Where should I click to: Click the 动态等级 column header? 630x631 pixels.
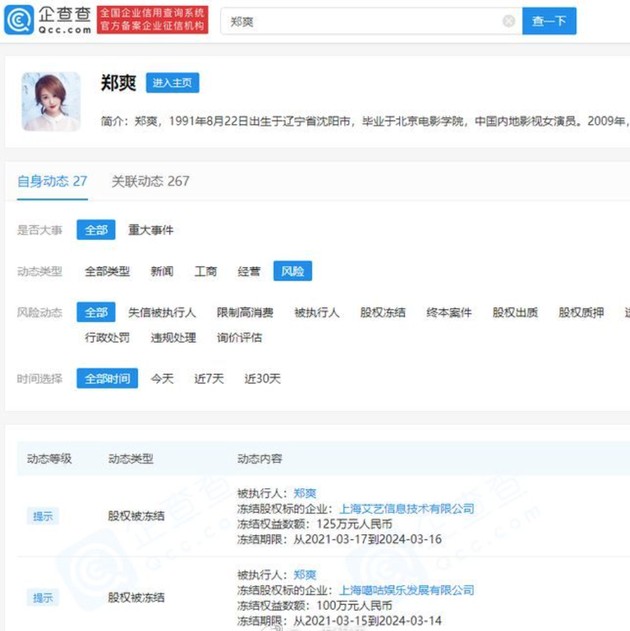click(x=49, y=459)
